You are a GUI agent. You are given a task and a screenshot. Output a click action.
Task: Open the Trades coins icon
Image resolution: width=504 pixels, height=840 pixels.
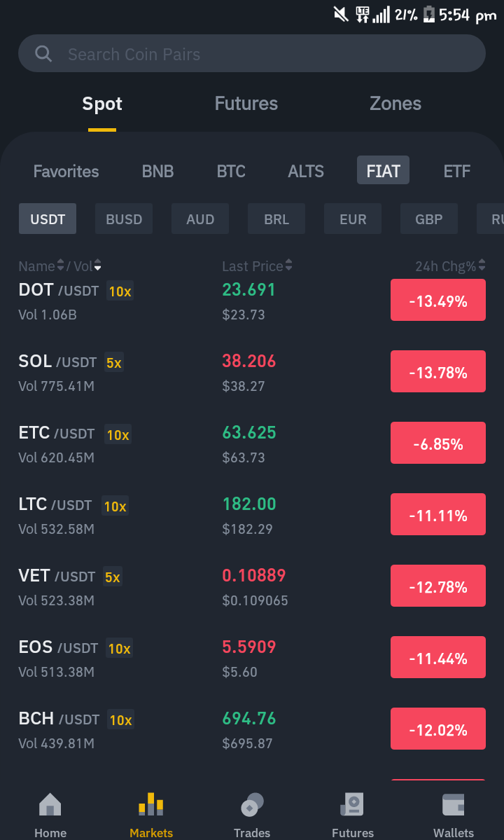coord(252,804)
